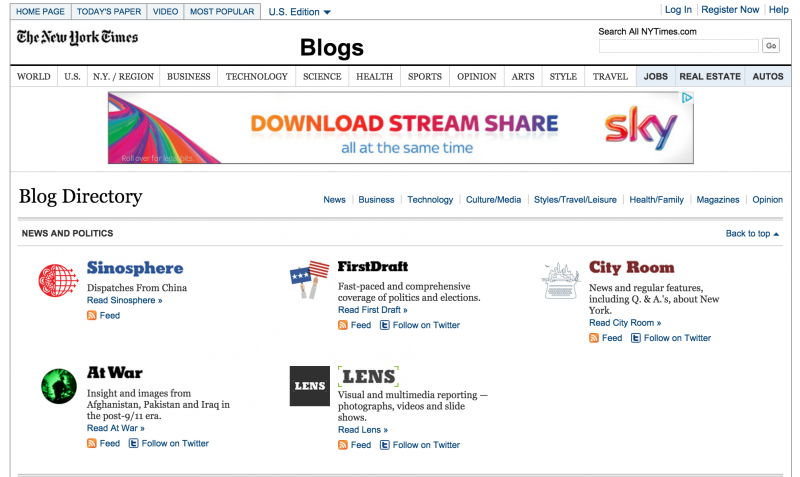The width and height of the screenshot is (800, 477).
Task: Open the U.S. Edition dropdown
Action: (299, 12)
